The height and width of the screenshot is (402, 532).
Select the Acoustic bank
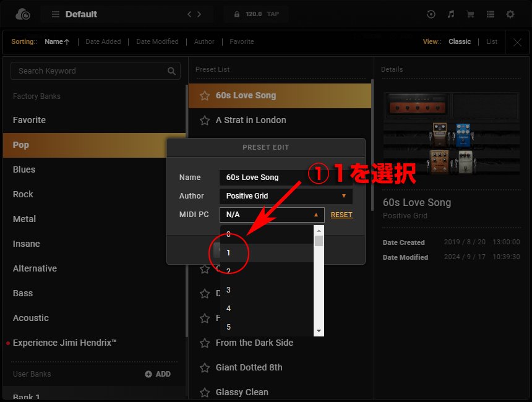click(94, 319)
